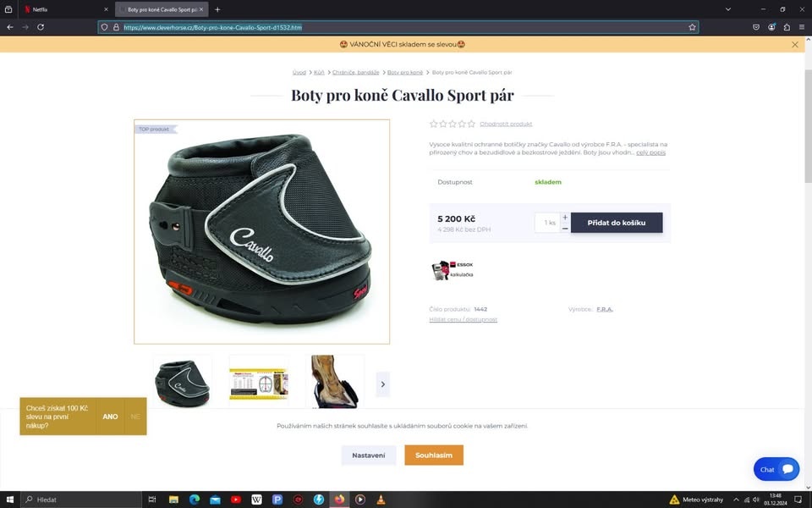812x508 pixels.
Task: Enlarge the main Cavallo boot image
Action: [x=261, y=232]
